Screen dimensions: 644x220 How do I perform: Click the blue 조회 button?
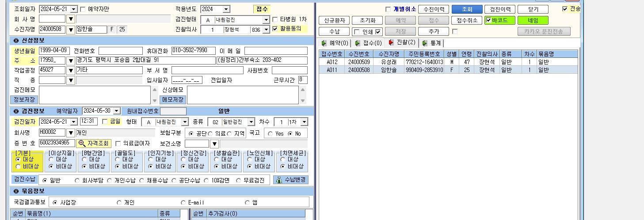[467, 9]
